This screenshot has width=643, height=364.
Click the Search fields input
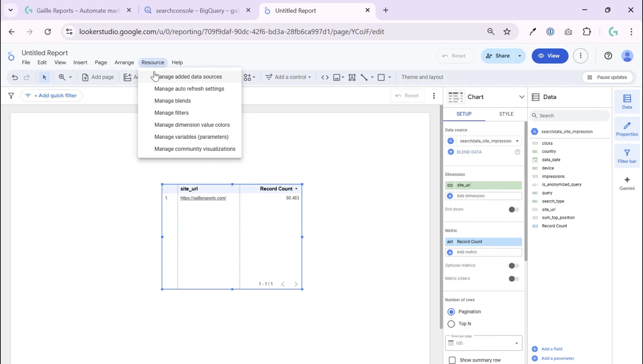570,116
